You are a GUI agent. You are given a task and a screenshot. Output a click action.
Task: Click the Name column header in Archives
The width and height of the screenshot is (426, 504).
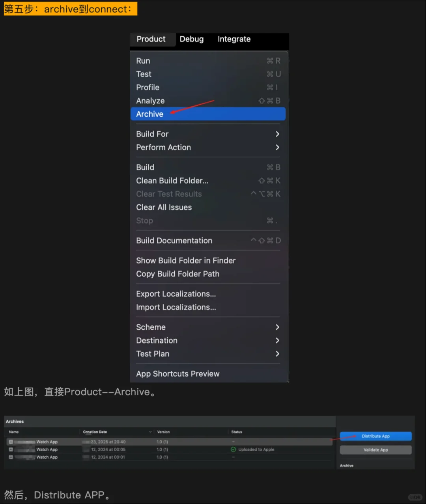14,432
